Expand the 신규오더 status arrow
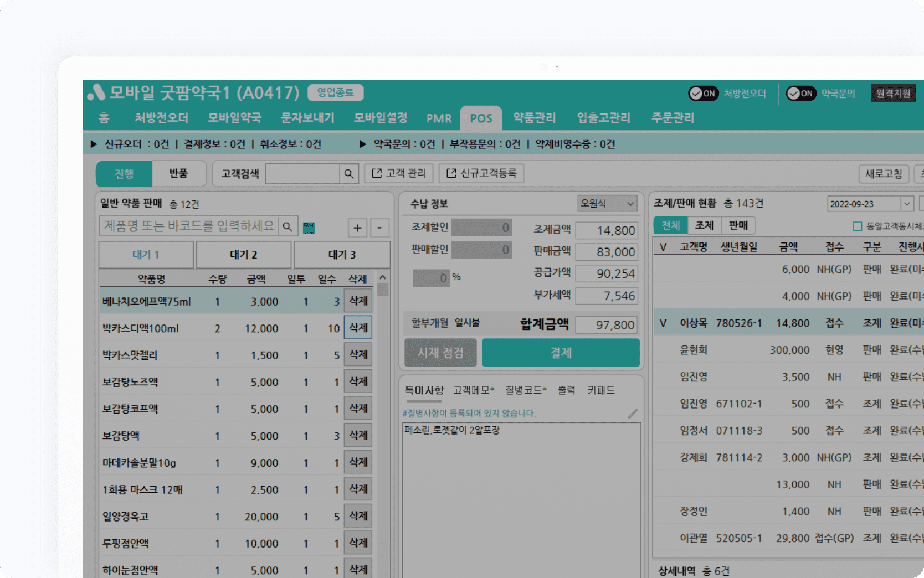The width and height of the screenshot is (924, 578). pyautogui.click(x=94, y=144)
